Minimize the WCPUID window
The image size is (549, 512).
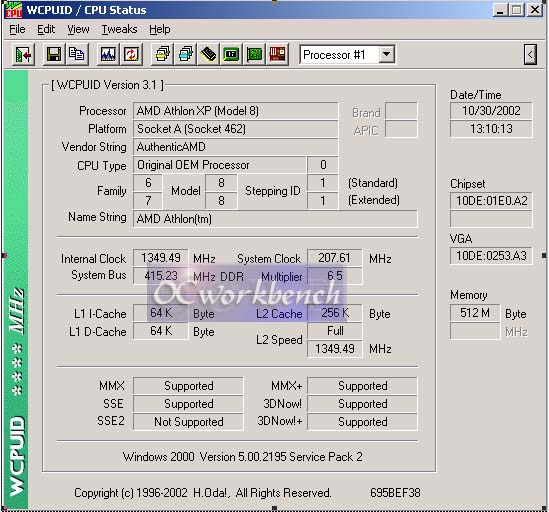pos(501,10)
